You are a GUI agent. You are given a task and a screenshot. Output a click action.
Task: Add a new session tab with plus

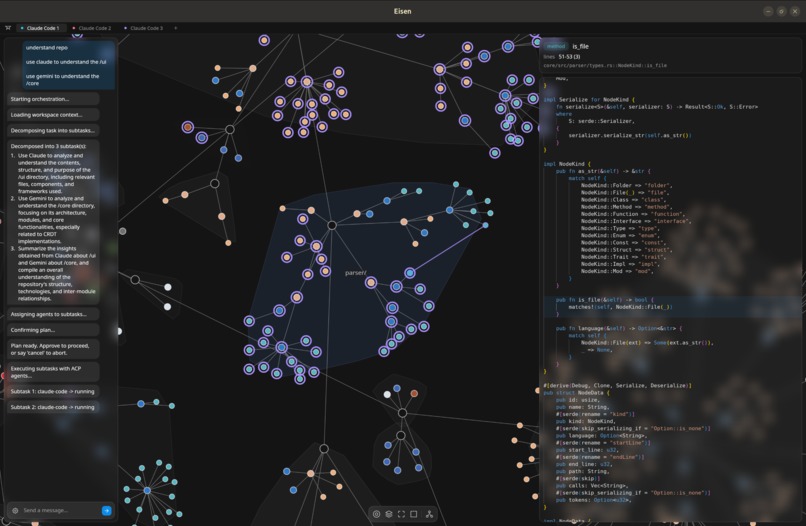pos(176,28)
